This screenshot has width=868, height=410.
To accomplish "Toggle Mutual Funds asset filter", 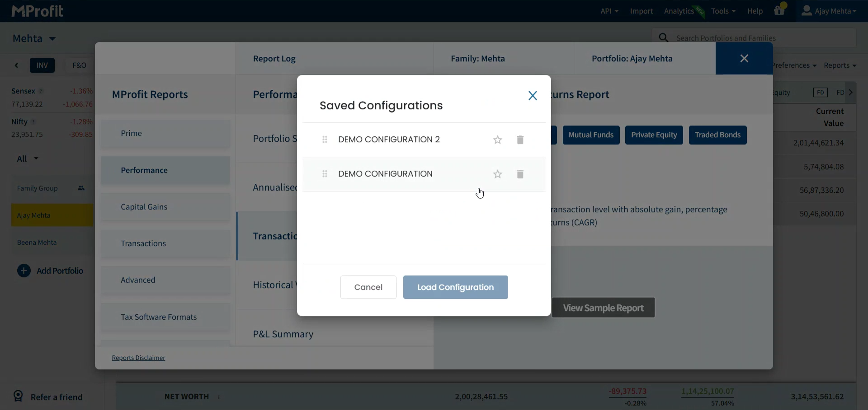I will 591,135.
